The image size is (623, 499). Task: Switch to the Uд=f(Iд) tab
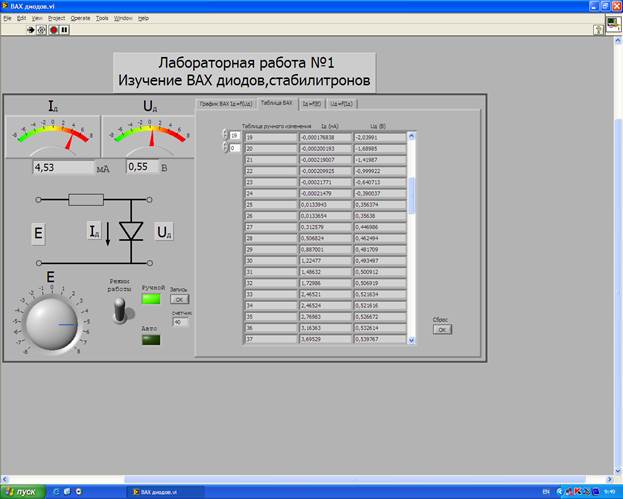tap(342, 104)
